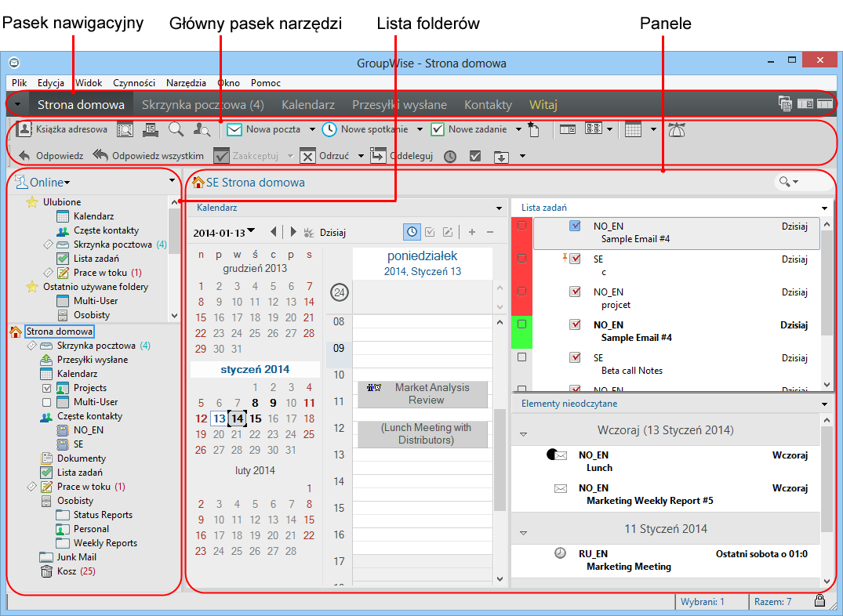Click the middle layout icon on navigation bar
The image size is (843, 616).
coord(805,103)
